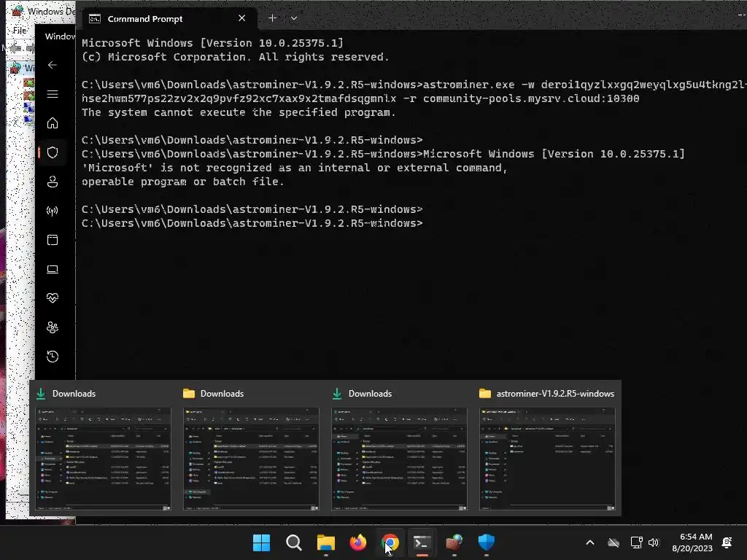Switch to Terminal on the taskbar

point(422,542)
